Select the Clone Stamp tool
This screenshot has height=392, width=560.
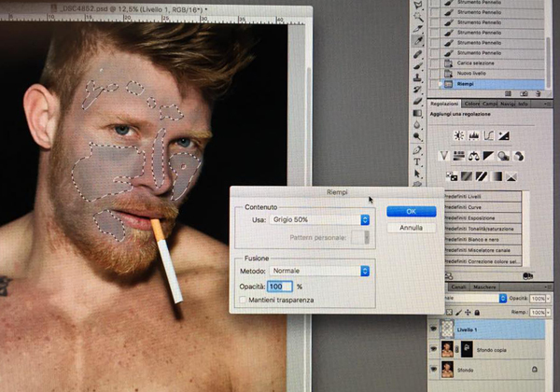[417, 77]
